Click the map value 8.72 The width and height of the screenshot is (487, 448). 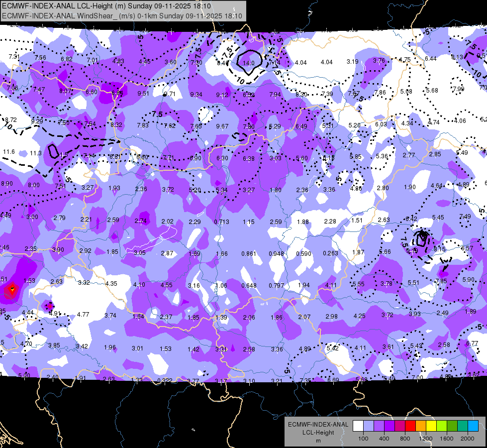(x=11, y=119)
